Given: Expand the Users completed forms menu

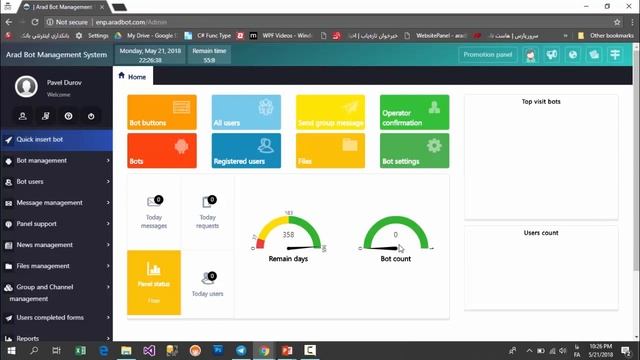Looking at the screenshot, I should point(56,318).
